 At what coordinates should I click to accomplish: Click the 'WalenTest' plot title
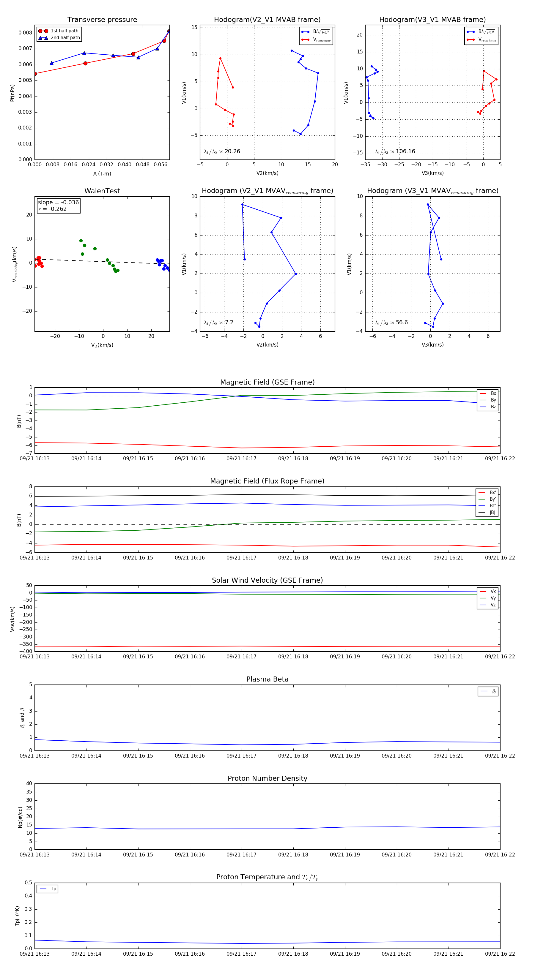102,191
